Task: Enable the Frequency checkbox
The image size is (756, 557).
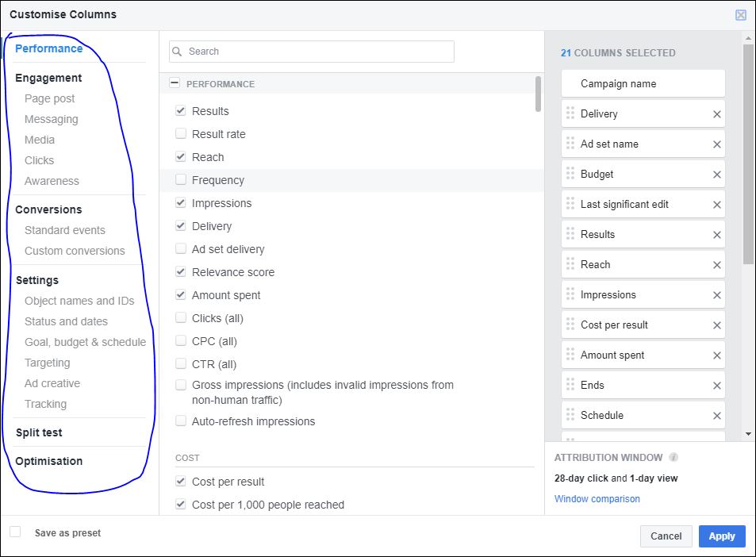Action: pos(180,180)
